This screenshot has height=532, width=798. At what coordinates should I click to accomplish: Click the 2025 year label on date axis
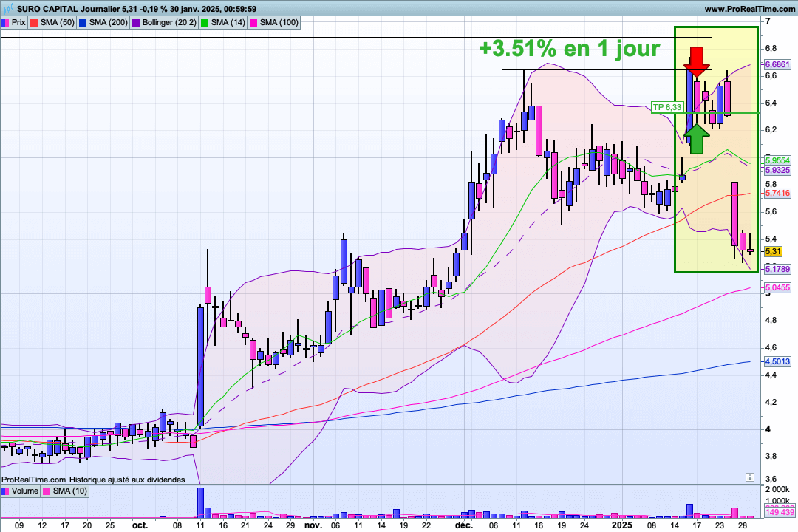[x=621, y=525]
